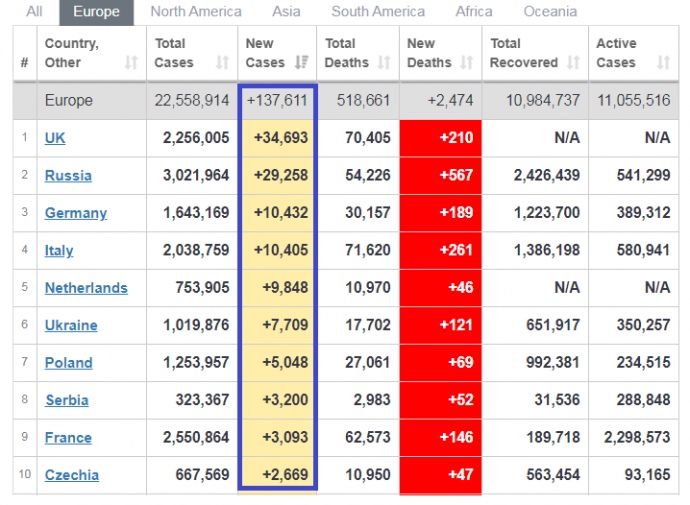Select the North America tab
This screenshot has height=505, width=690.
pyautogui.click(x=196, y=12)
